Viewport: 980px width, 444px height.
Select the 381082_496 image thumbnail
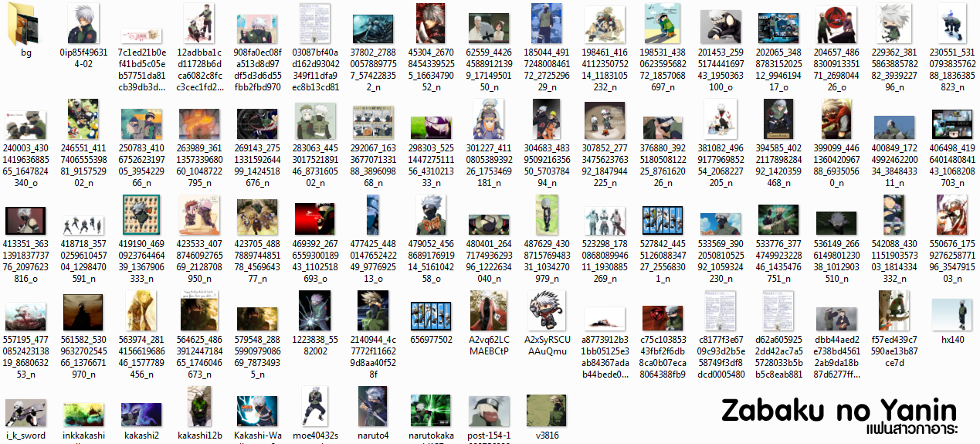721,119
